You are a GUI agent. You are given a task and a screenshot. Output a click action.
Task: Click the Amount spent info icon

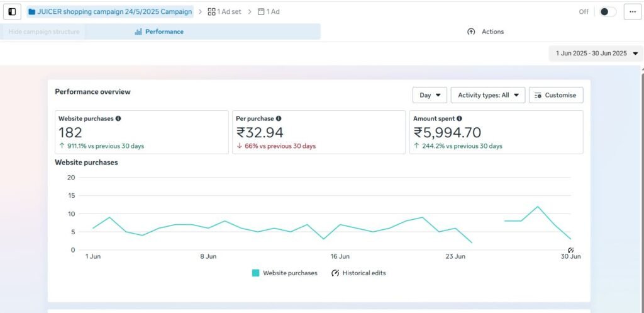click(459, 118)
